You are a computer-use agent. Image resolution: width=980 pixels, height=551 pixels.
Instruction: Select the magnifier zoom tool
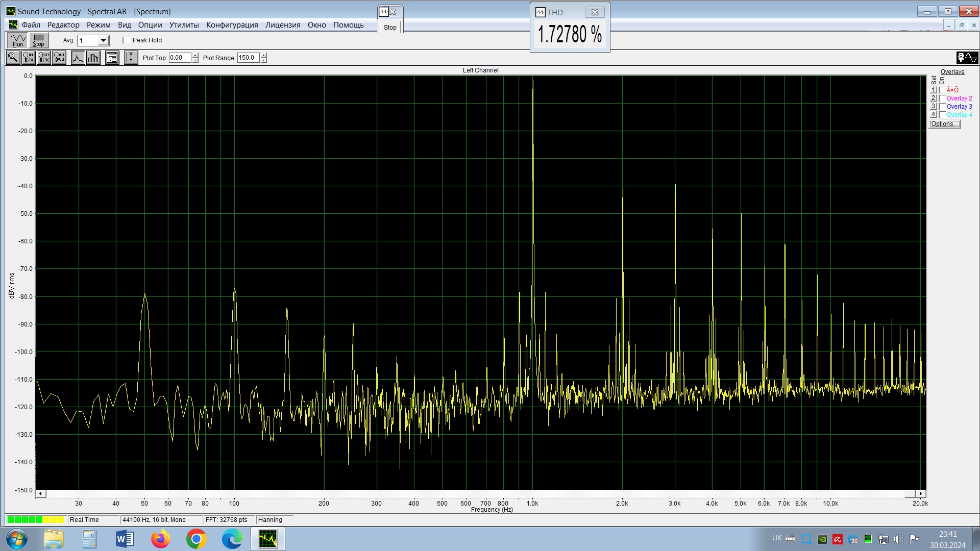point(13,58)
